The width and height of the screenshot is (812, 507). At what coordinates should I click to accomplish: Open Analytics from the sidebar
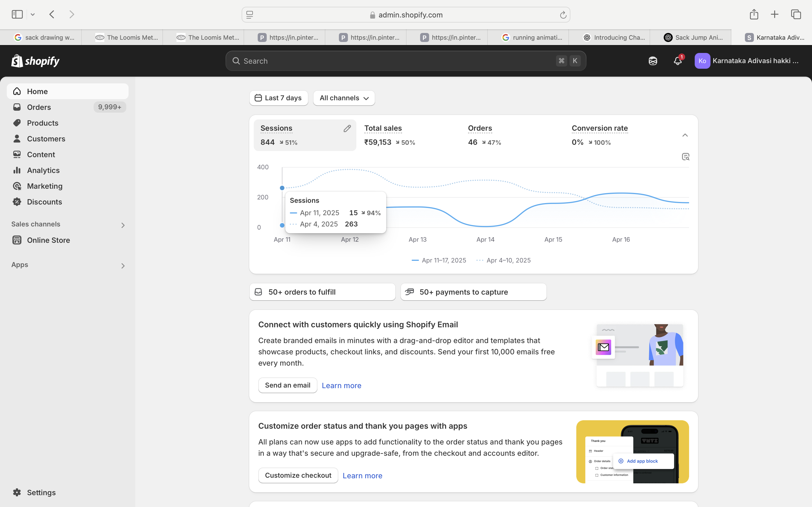[x=43, y=170]
